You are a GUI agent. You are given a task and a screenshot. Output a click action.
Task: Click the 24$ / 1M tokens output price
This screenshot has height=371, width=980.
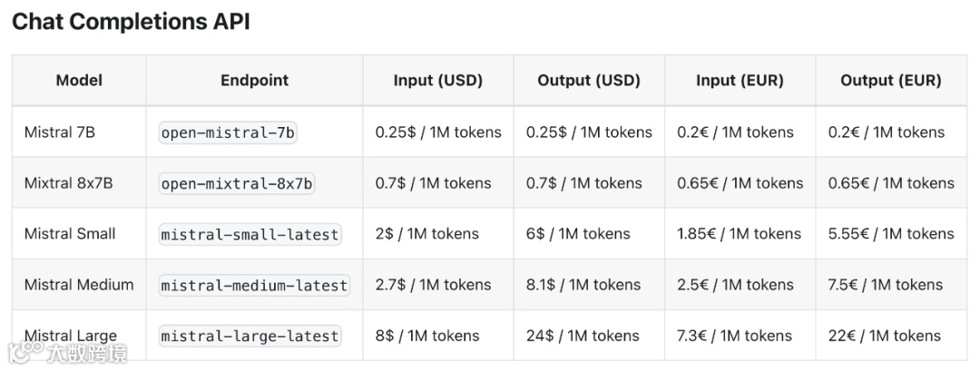click(x=583, y=336)
